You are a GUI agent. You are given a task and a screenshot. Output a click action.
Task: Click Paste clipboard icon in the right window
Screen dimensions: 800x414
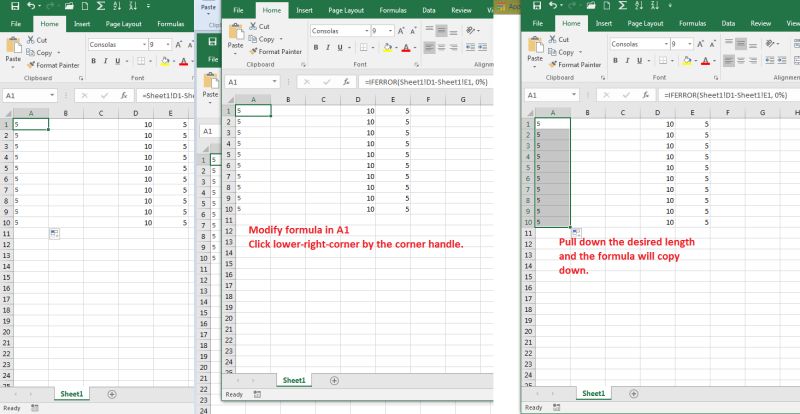click(x=535, y=45)
